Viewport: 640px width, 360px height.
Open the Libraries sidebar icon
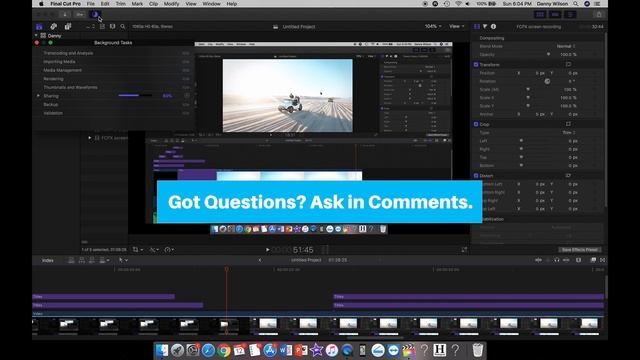coord(39,27)
